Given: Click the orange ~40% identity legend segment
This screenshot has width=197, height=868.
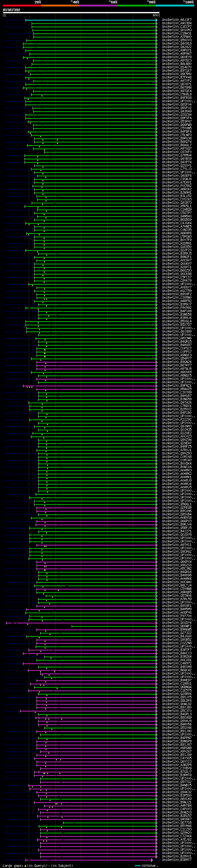Looking at the screenshot, I should pyautogui.click(x=60, y=6).
